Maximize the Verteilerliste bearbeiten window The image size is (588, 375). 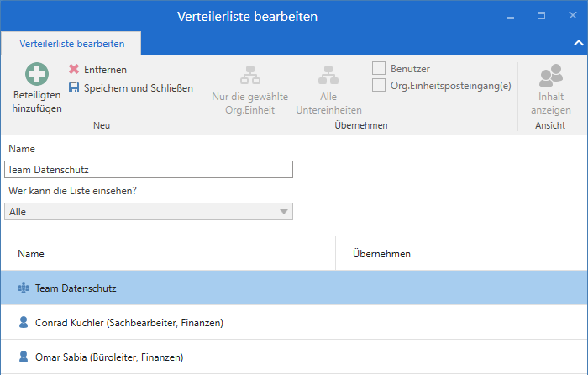[x=541, y=16]
